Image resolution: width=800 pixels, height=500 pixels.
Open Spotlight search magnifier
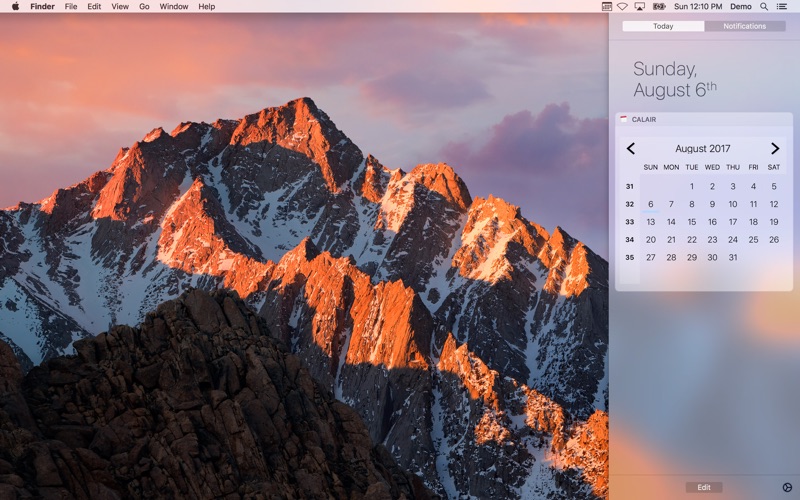click(x=765, y=6)
